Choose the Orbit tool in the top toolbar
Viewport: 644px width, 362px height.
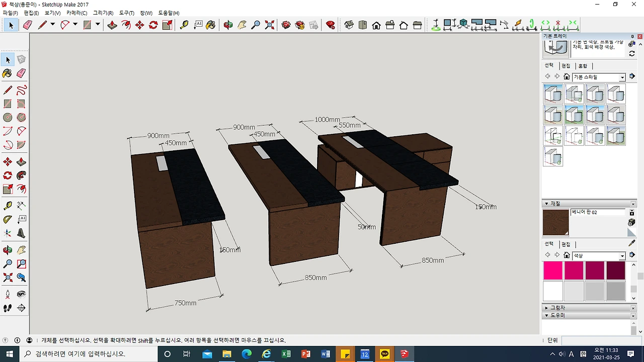[x=228, y=25]
